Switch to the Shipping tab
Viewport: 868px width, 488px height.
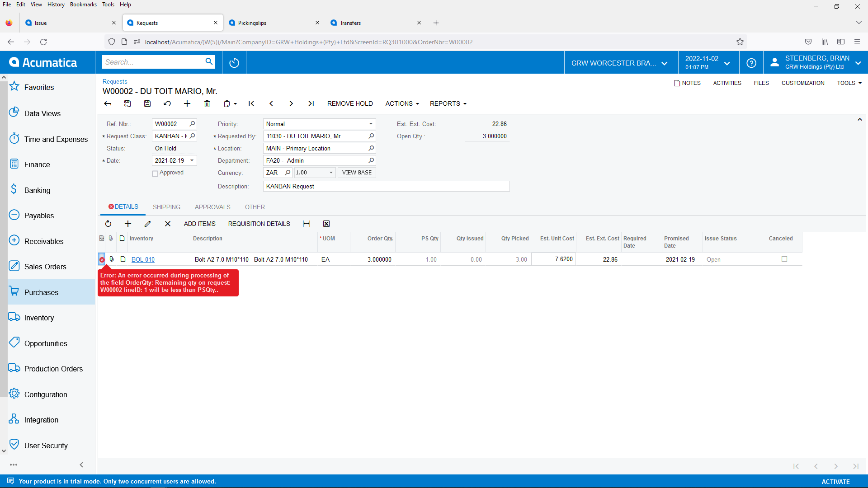166,207
